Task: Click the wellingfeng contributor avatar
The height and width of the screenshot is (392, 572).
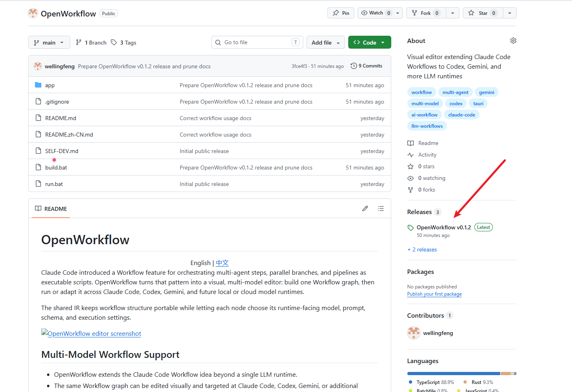Action: click(414, 333)
